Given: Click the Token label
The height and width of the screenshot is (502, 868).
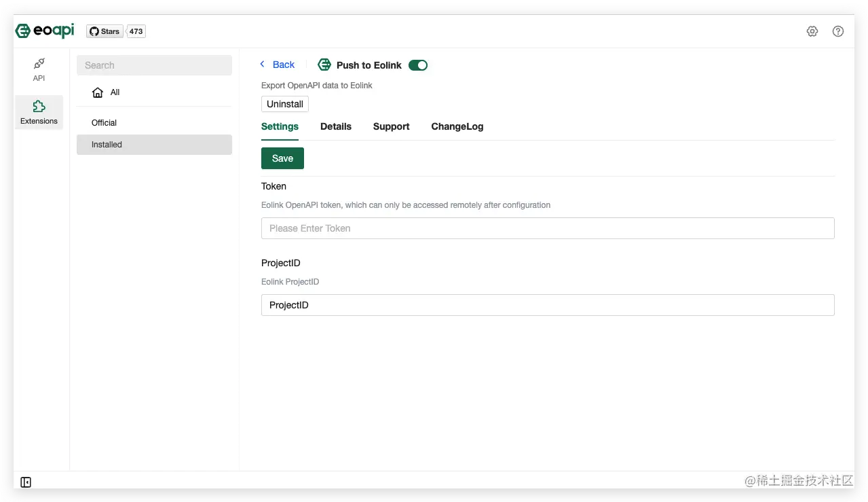Looking at the screenshot, I should pos(273,186).
